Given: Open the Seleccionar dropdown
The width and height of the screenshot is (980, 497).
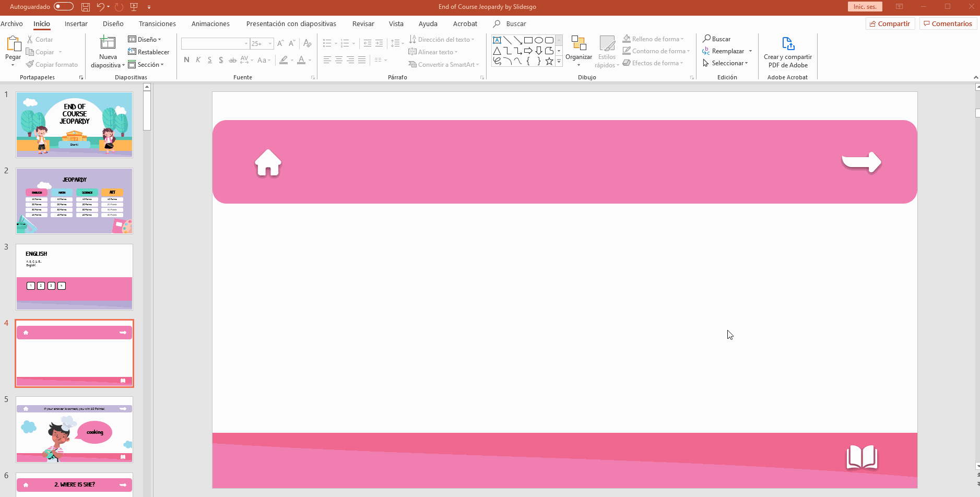Looking at the screenshot, I should coord(725,63).
